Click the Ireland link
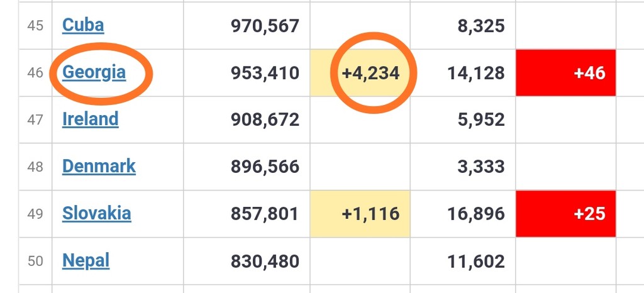 pos(90,119)
